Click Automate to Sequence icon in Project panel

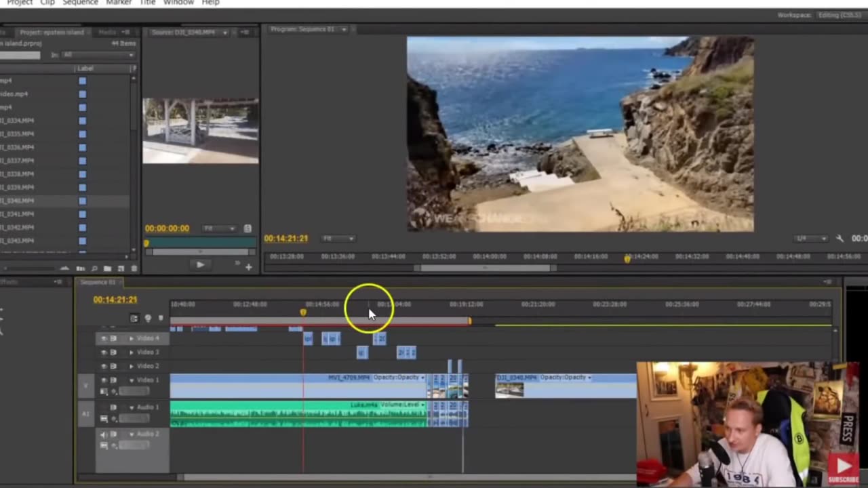(x=81, y=268)
